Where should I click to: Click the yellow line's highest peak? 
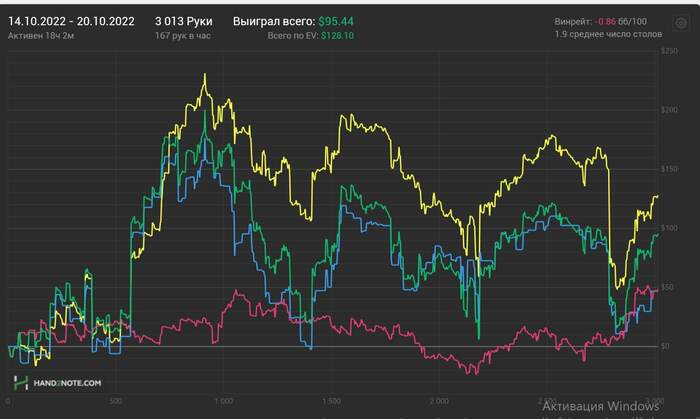click(205, 75)
